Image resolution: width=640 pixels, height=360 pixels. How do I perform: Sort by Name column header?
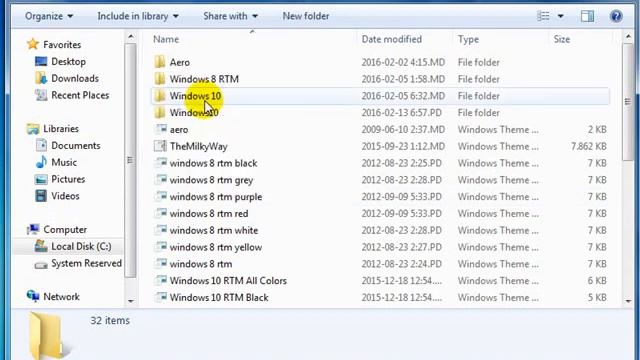pos(166,39)
